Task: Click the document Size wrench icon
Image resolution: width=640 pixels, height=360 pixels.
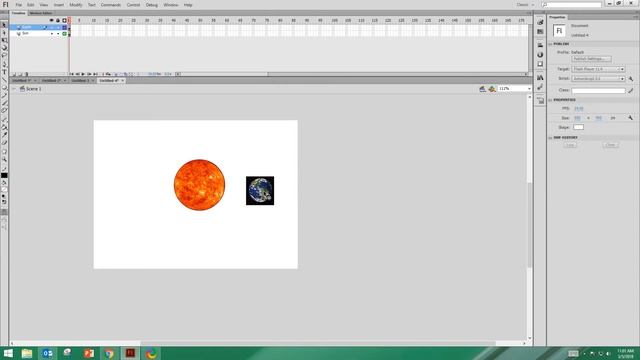Action: tap(631, 118)
